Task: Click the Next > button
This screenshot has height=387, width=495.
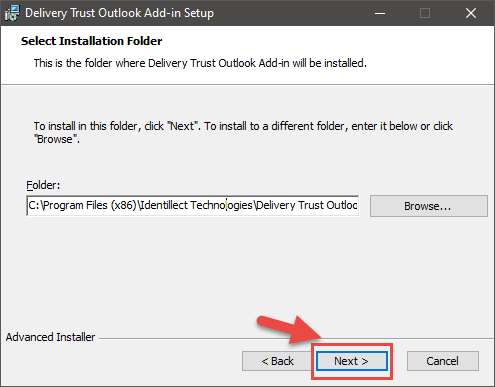Action: click(x=352, y=361)
